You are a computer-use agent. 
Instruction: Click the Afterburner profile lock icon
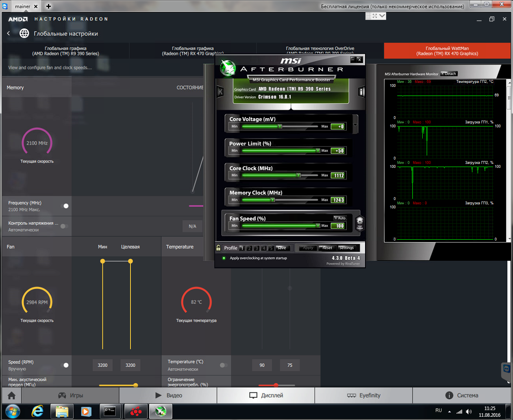[x=218, y=248]
